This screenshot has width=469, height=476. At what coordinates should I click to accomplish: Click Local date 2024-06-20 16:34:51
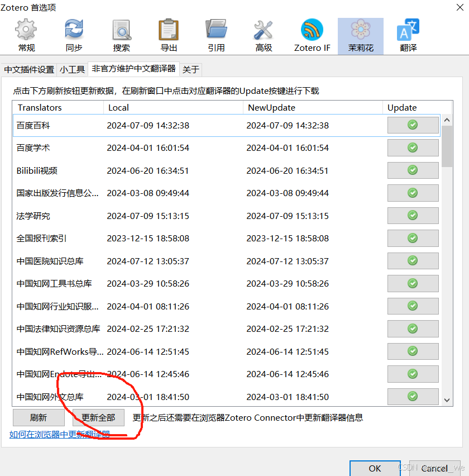(148, 170)
